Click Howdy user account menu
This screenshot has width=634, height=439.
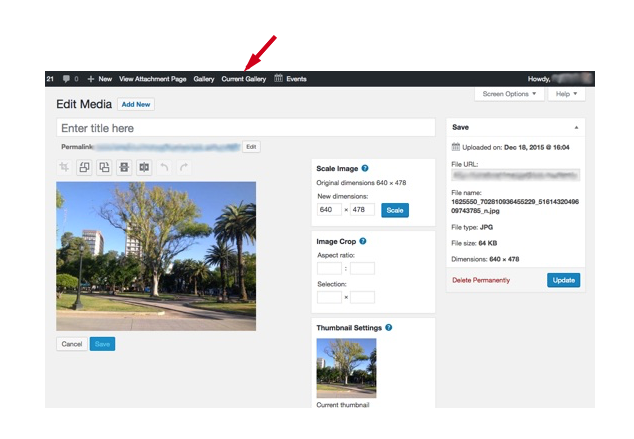(x=560, y=79)
